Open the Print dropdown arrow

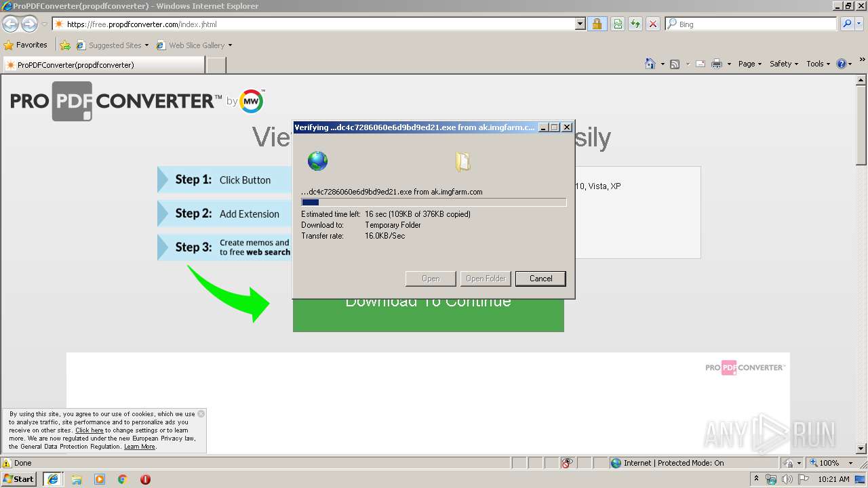click(729, 64)
